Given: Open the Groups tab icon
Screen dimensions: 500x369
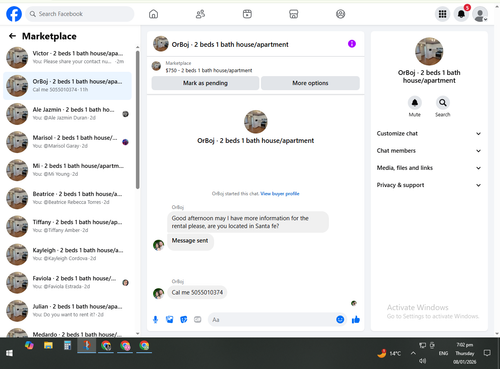Looking at the screenshot, I should click(340, 14).
